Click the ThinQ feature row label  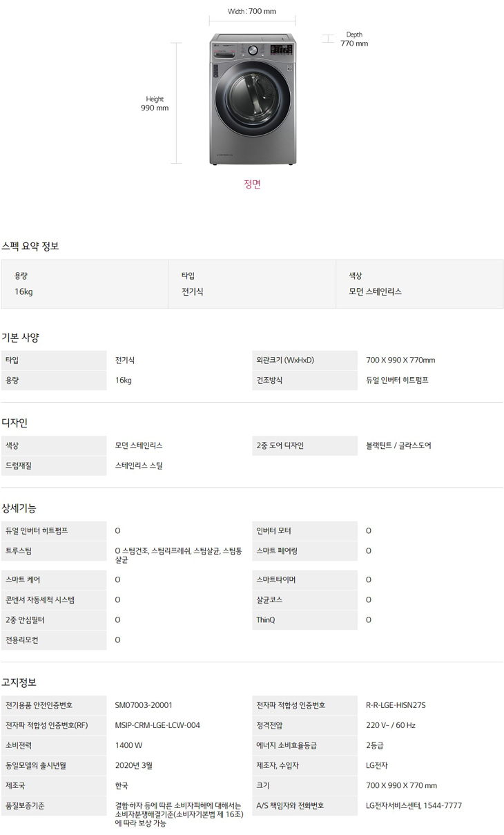click(x=266, y=620)
